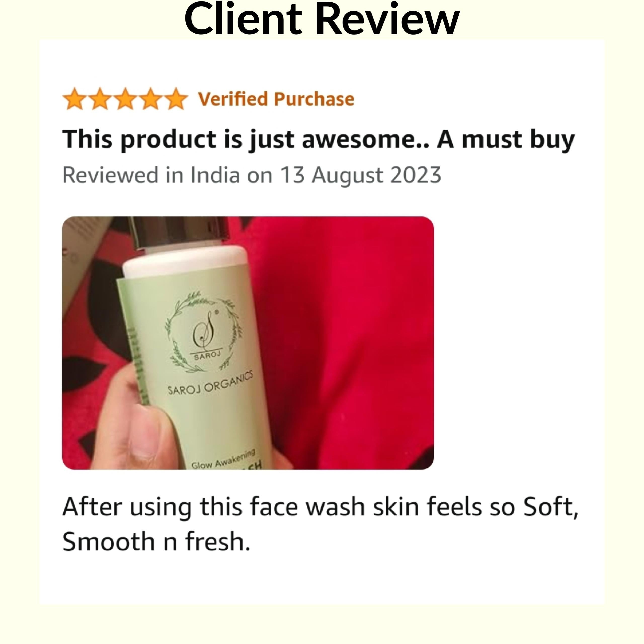
Task: Click the third orange rating star
Action: (125, 99)
